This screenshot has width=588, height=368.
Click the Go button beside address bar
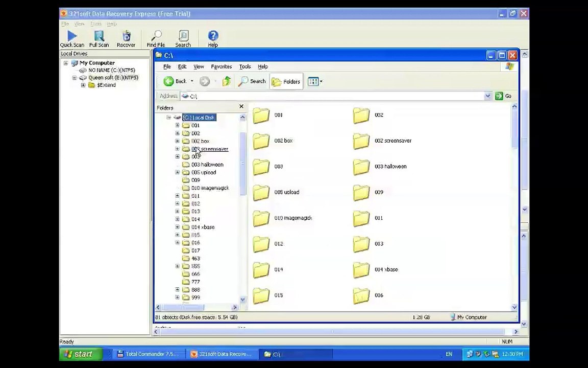click(x=503, y=96)
